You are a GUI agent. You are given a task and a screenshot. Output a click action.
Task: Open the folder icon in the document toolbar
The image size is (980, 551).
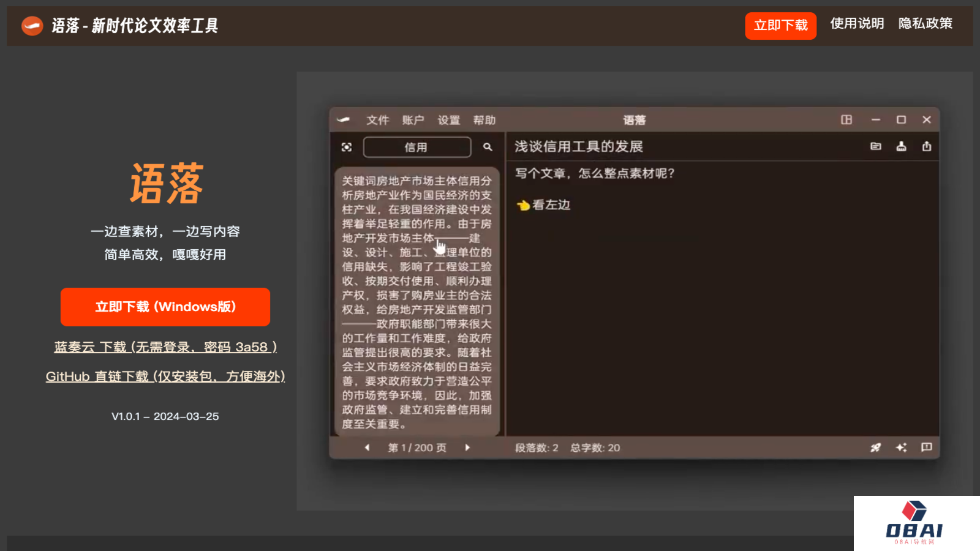pyautogui.click(x=876, y=147)
